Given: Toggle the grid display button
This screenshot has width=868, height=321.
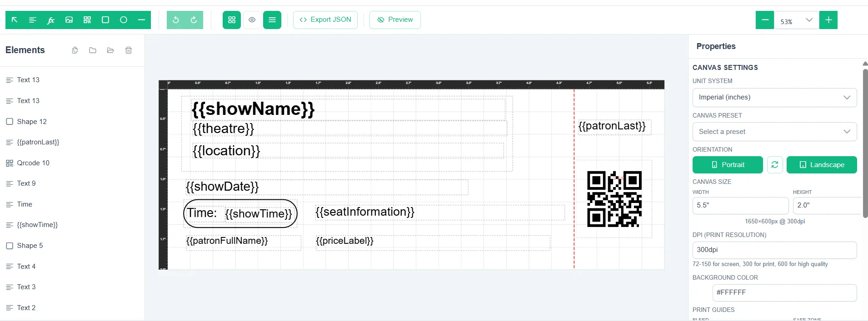Looking at the screenshot, I should tap(232, 20).
